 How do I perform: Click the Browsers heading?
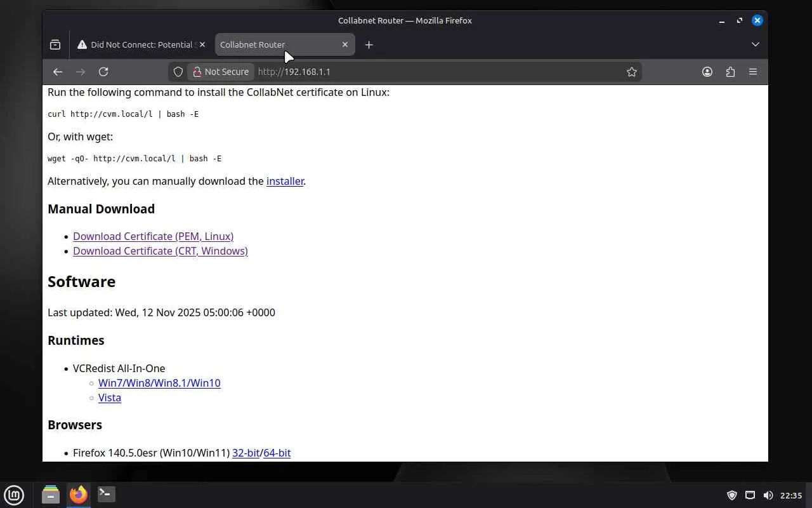click(x=75, y=425)
